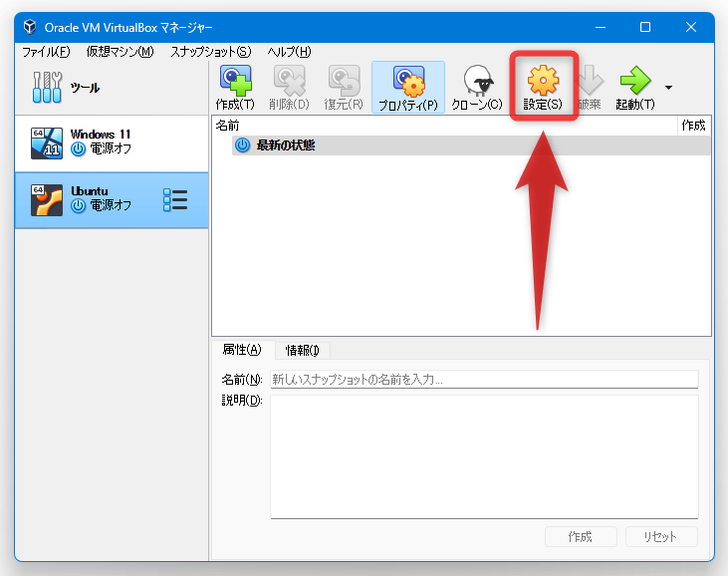Select the Windows 11 virtual machine
The width and height of the screenshot is (728, 576).
tap(112, 144)
